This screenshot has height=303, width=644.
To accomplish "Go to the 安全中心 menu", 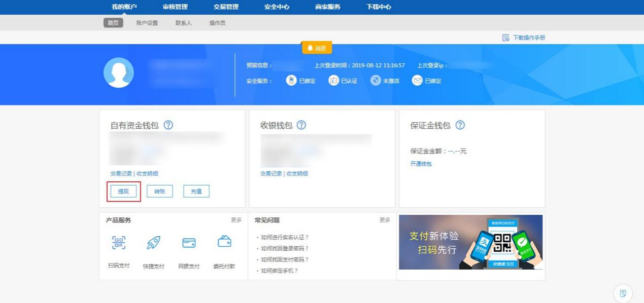I will (x=277, y=7).
